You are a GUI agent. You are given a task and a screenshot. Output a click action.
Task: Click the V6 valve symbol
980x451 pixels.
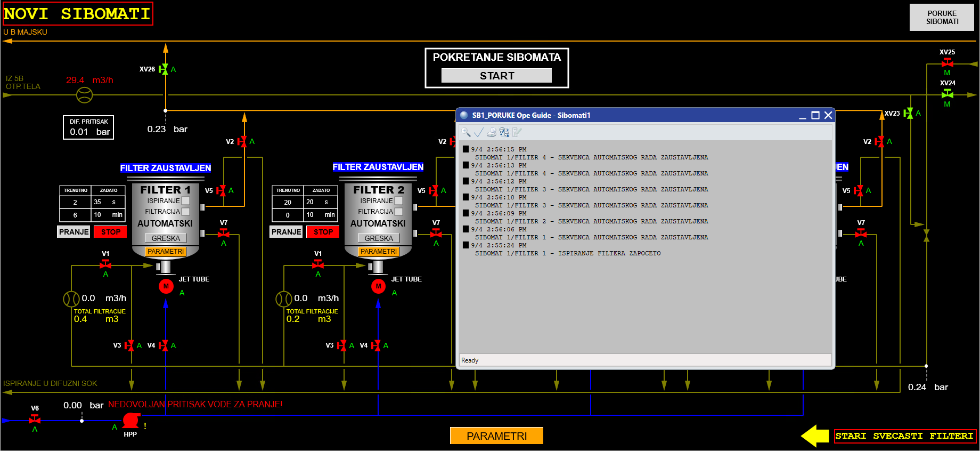(35, 420)
